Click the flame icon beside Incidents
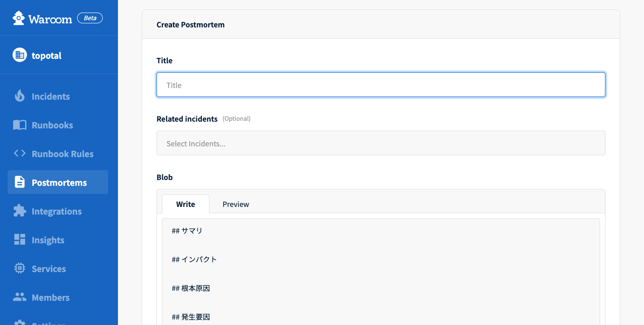The image size is (644, 325). pos(20,96)
